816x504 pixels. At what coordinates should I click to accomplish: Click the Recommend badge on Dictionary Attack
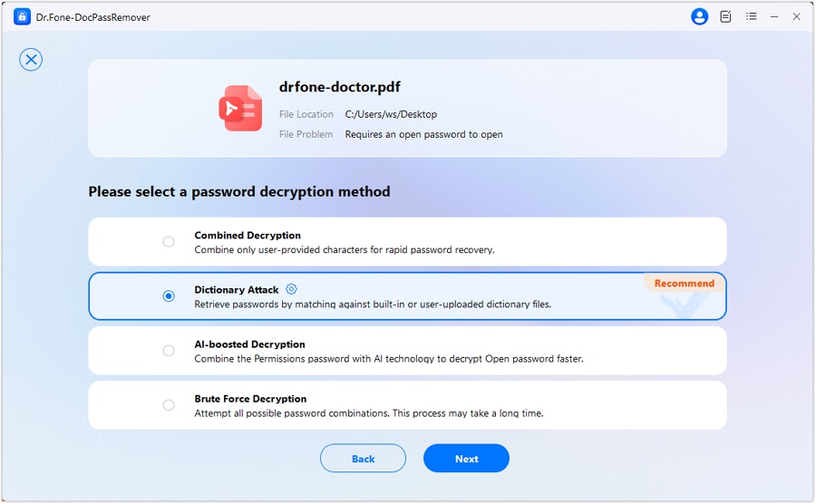tap(684, 283)
